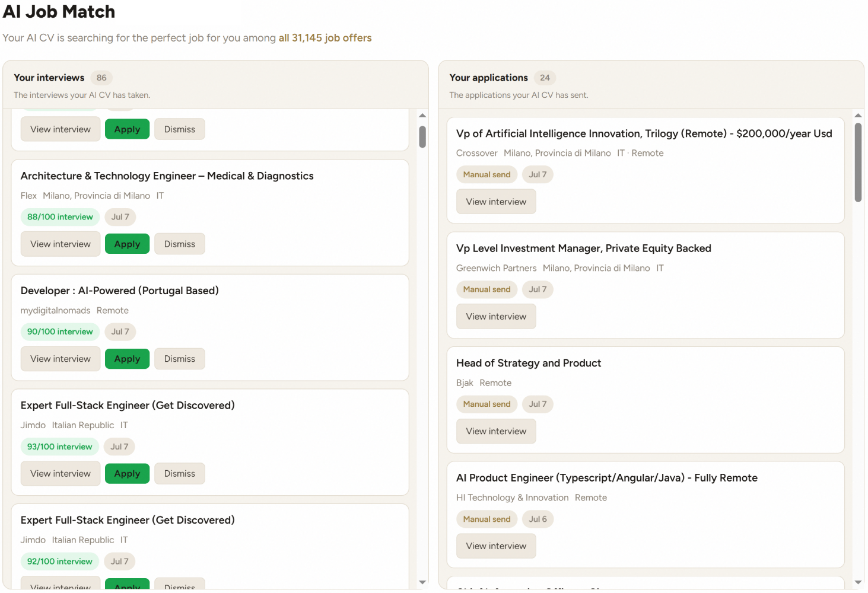Click scroll up arrow in interviews panel

[x=422, y=116]
